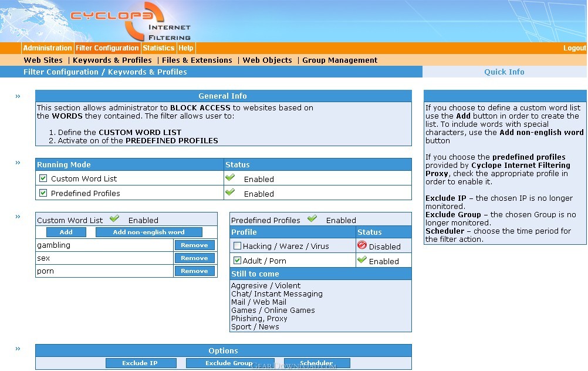Collapse the Running Mode section arrow
This screenshot has height=371, width=588.
[x=18, y=163]
